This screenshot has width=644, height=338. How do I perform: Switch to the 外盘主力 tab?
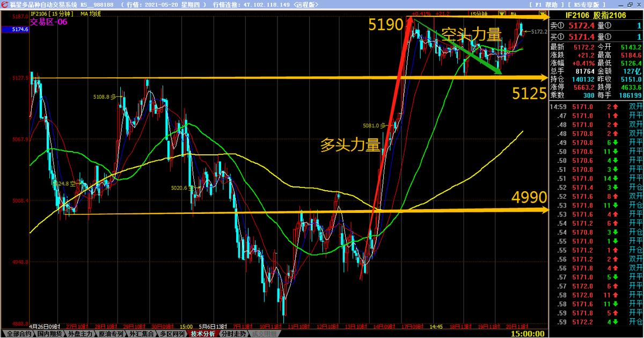(79, 334)
